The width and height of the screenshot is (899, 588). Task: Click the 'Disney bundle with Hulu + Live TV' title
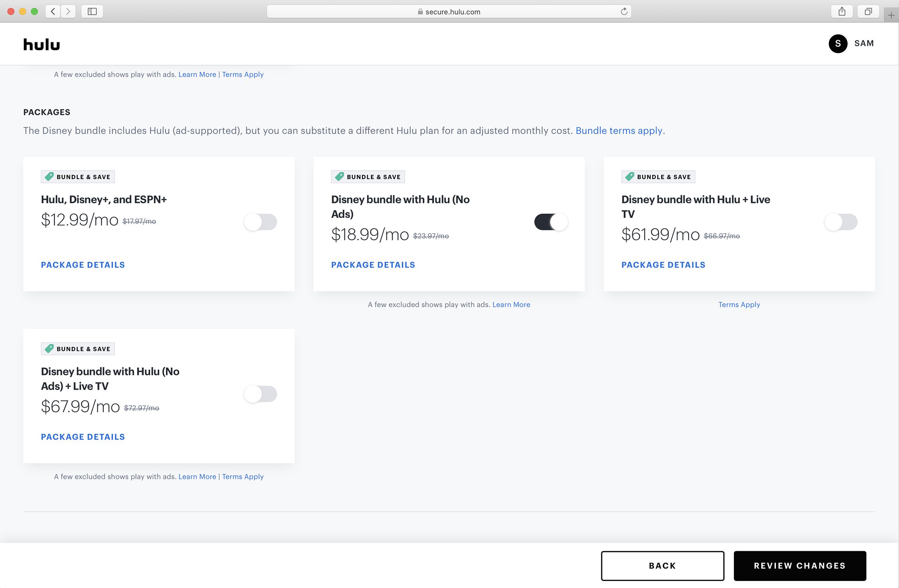695,207
